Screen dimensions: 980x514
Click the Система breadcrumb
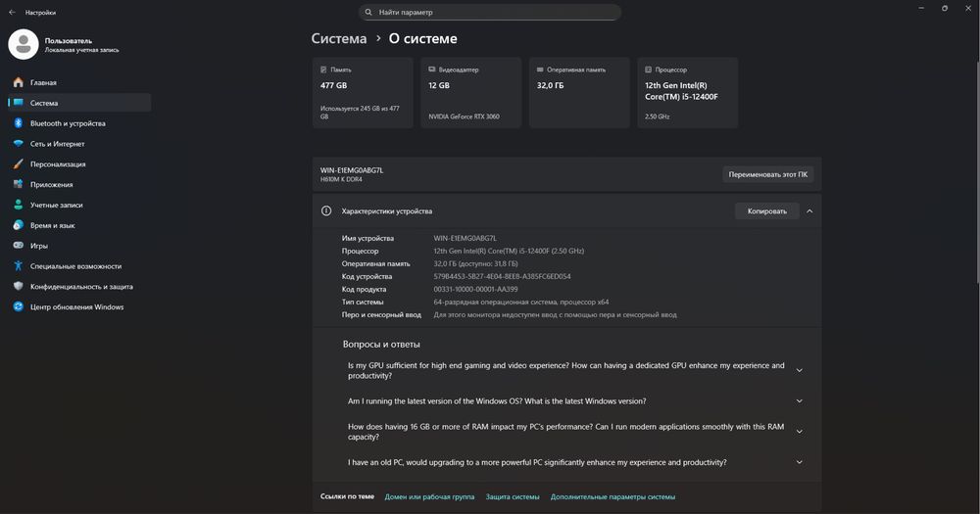pos(339,39)
